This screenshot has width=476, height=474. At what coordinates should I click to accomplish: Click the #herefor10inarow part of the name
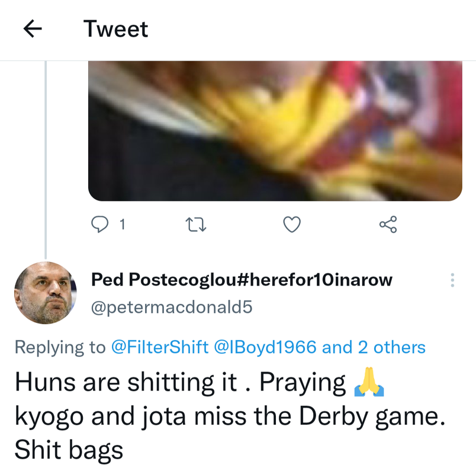point(314,280)
